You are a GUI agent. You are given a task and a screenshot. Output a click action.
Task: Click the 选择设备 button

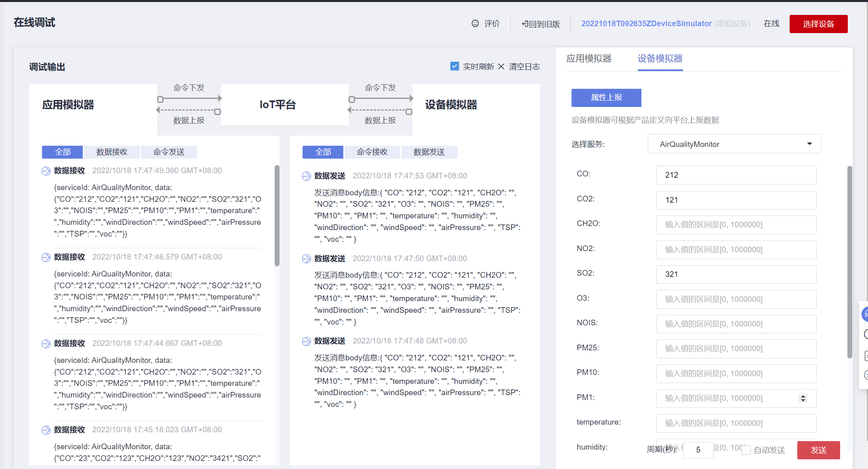coord(818,24)
